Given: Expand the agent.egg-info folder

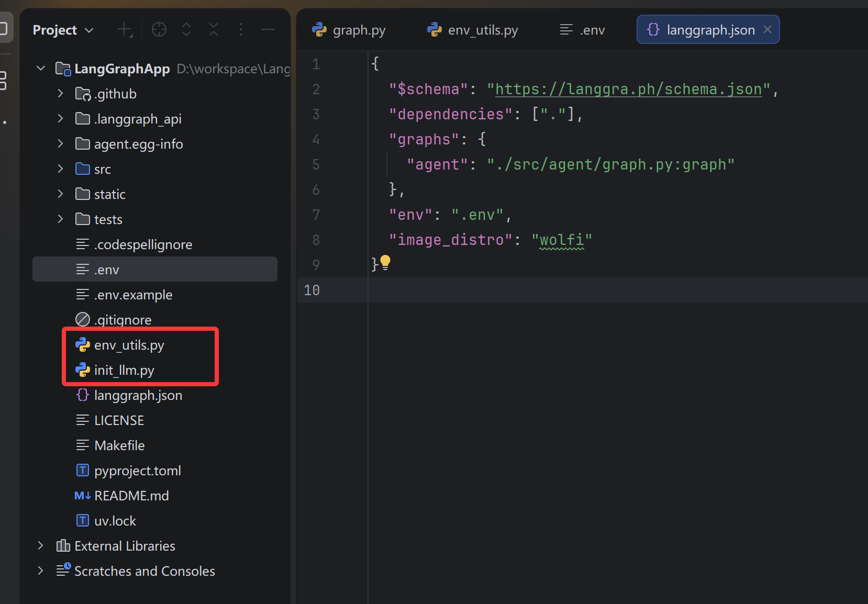Looking at the screenshot, I should 60,144.
